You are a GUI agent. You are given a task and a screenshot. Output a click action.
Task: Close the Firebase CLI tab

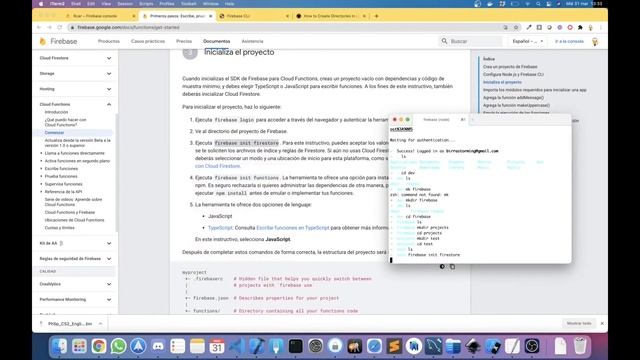(287, 16)
